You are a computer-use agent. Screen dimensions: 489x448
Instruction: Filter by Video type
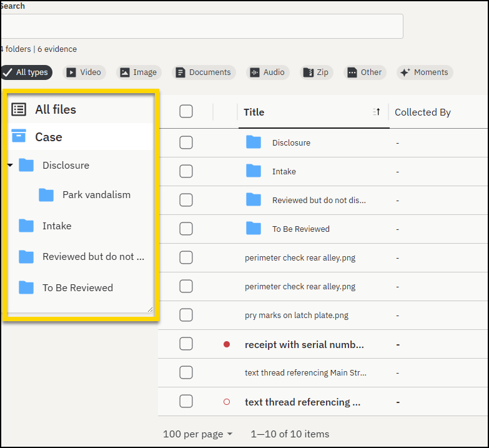pyautogui.click(x=84, y=72)
